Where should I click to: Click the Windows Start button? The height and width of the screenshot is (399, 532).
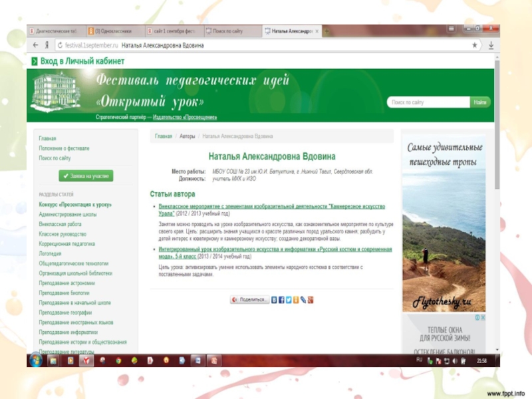click(36, 360)
